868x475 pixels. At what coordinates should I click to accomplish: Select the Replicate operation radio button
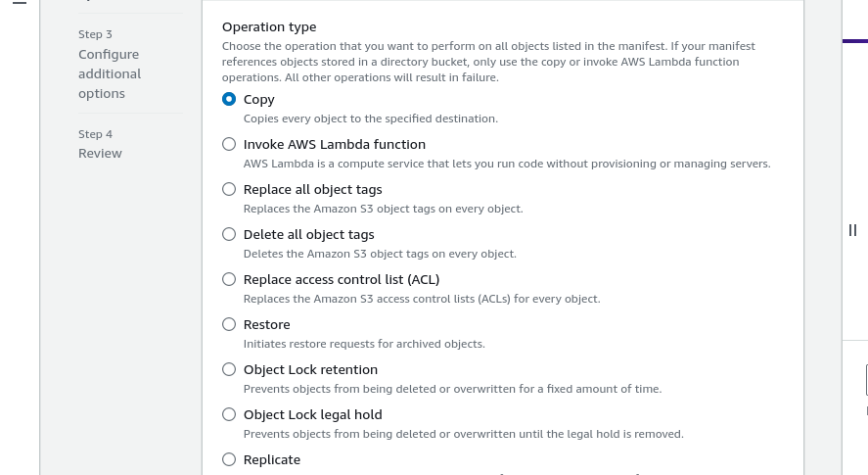pos(229,459)
